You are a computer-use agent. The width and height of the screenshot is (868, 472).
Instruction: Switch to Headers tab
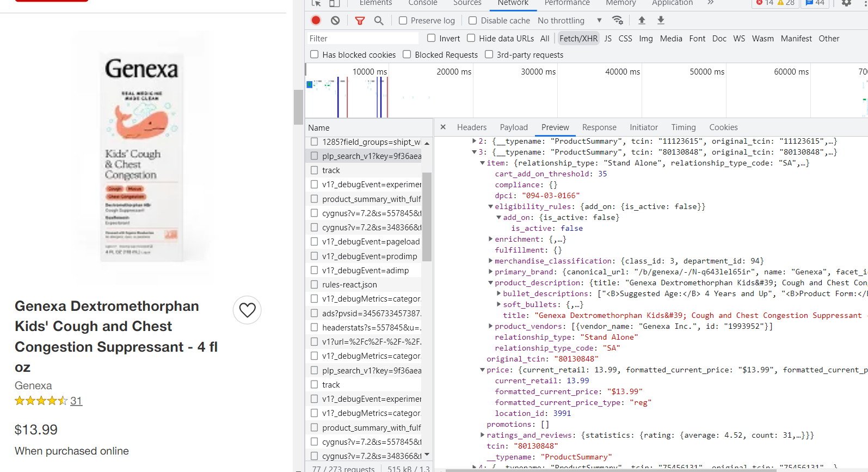472,127
